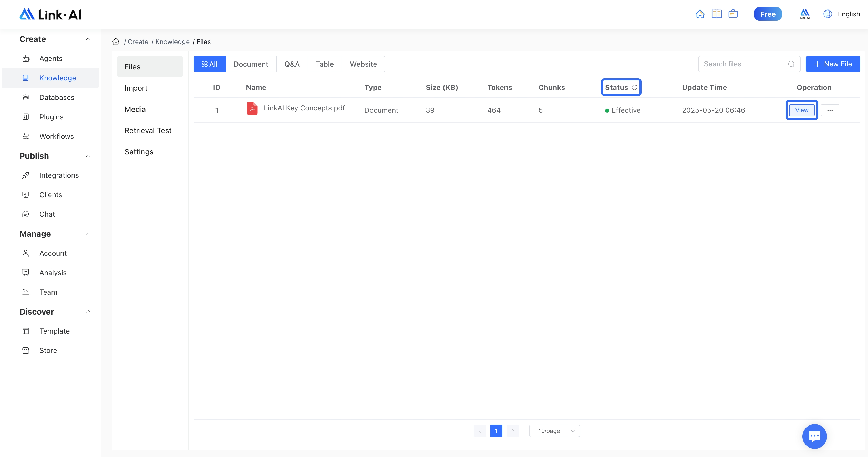Viewport: 868px width, 457px height.
Task: Click the Account person icon
Action: [x=26, y=253]
